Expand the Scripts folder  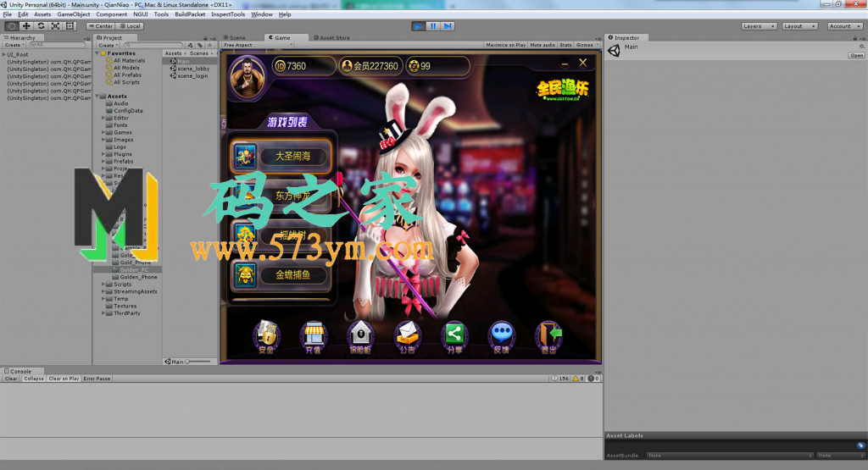pyautogui.click(x=103, y=285)
